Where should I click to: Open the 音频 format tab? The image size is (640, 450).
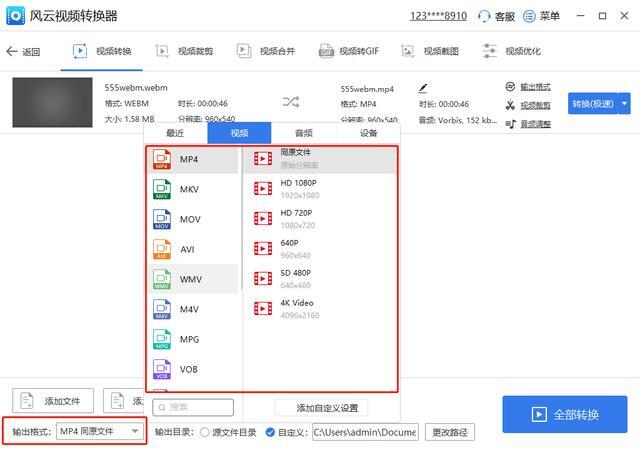(x=304, y=133)
